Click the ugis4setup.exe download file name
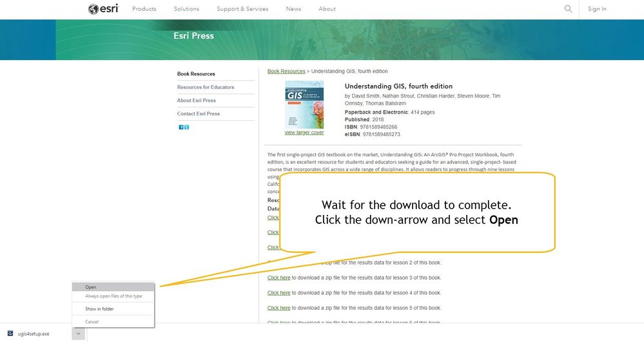This screenshot has height=344, width=644. click(34, 334)
